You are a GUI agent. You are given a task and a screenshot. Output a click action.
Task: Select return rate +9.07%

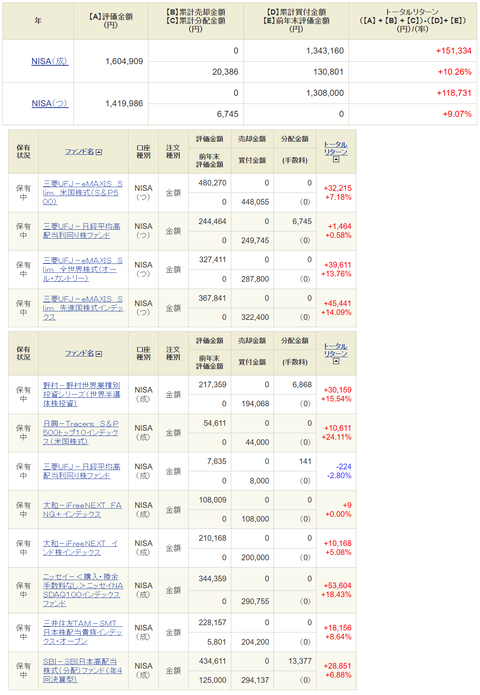click(457, 114)
